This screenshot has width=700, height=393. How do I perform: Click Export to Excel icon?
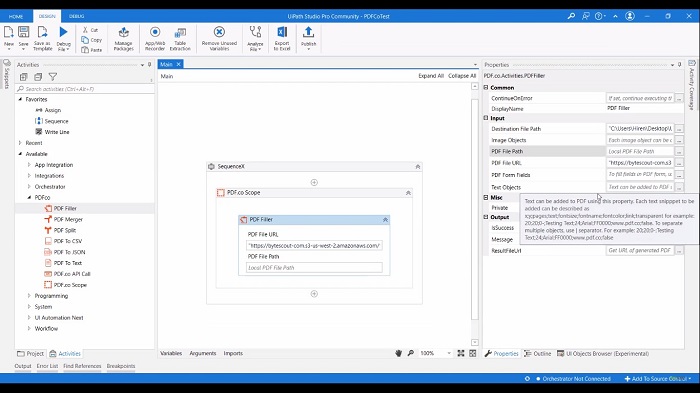[282, 32]
